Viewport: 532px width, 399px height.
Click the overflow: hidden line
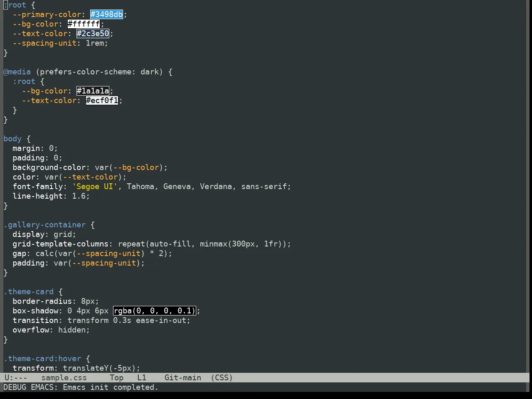click(51, 330)
